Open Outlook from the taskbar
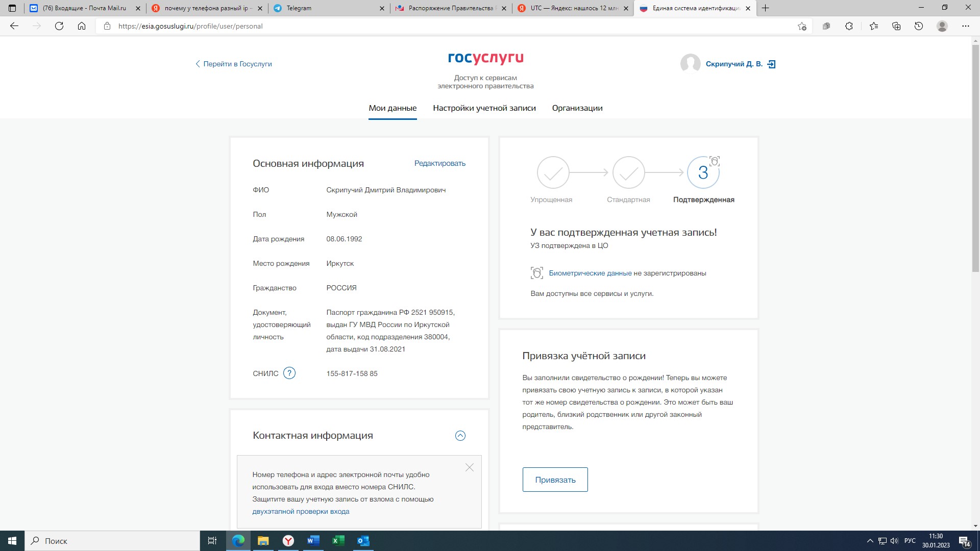980x551 pixels. click(363, 541)
